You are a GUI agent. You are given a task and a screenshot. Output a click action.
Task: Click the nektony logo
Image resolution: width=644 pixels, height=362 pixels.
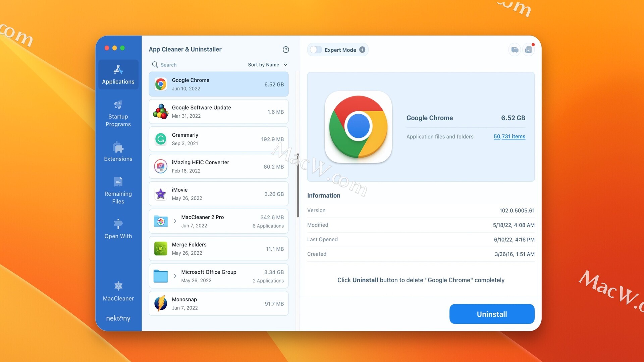118,318
